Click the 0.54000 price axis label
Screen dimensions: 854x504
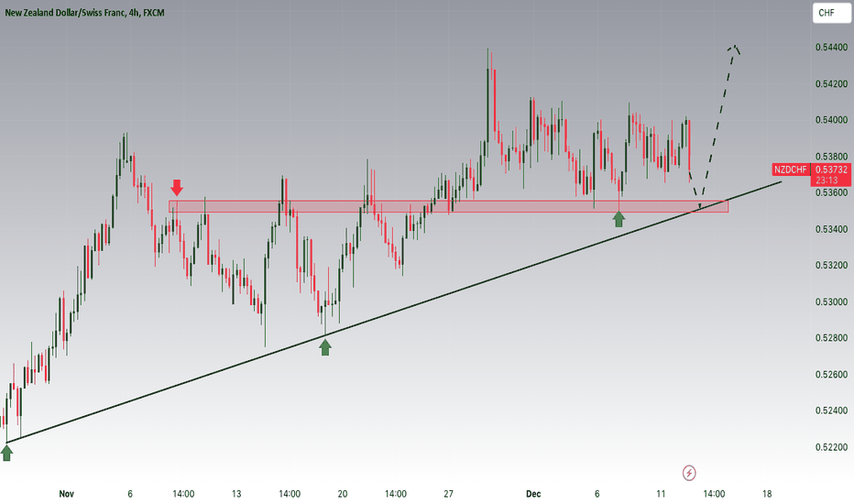831,120
